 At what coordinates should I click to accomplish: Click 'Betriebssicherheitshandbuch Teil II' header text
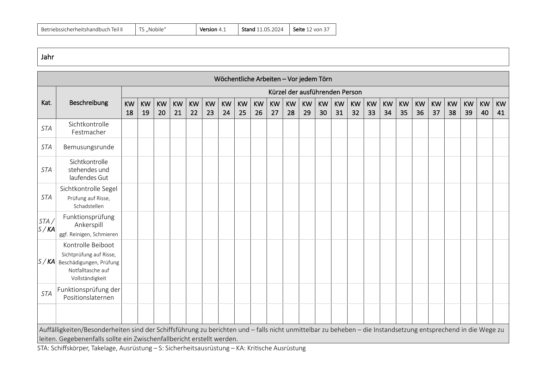pyautogui.click(x=82, y=29)
